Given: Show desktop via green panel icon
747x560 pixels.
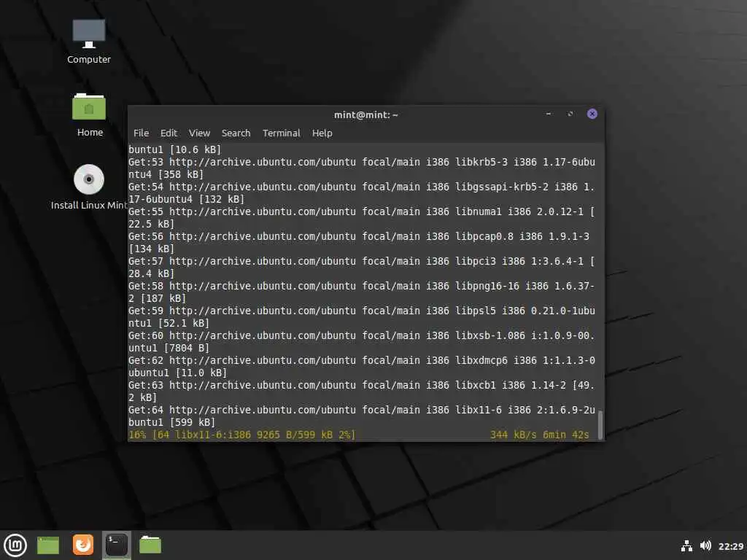Looking at the screenshot, I should [48, 545].
